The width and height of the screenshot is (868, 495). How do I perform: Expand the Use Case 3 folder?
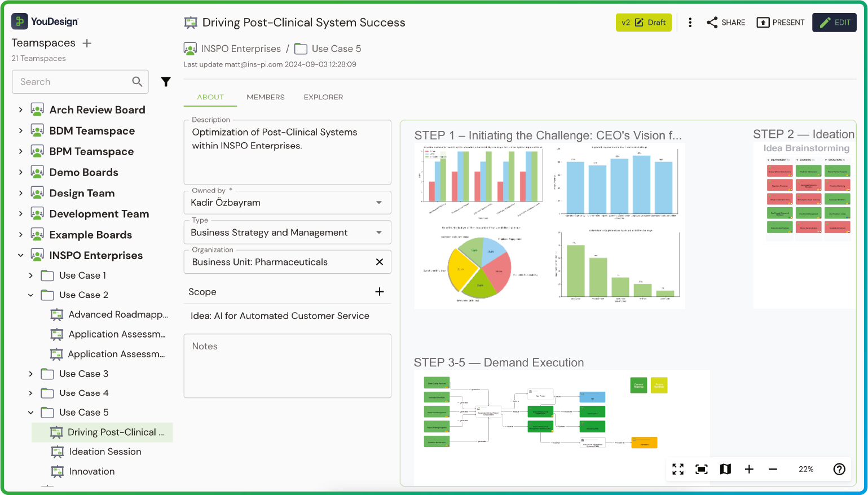[31, 374]
